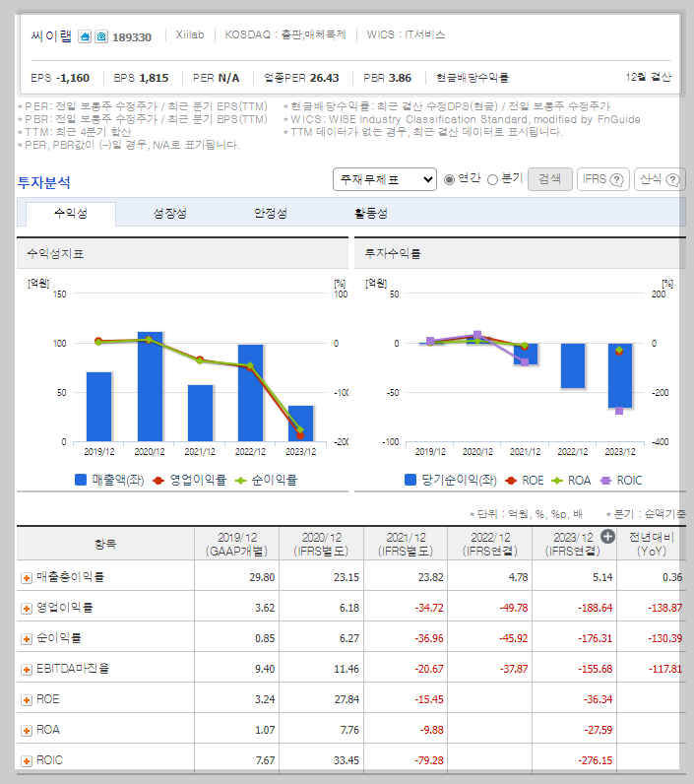The width and height of the screenshot is (694, 784).
Task: Click the 전년대비 (YoY) column header
Action: tap(651, 544)
